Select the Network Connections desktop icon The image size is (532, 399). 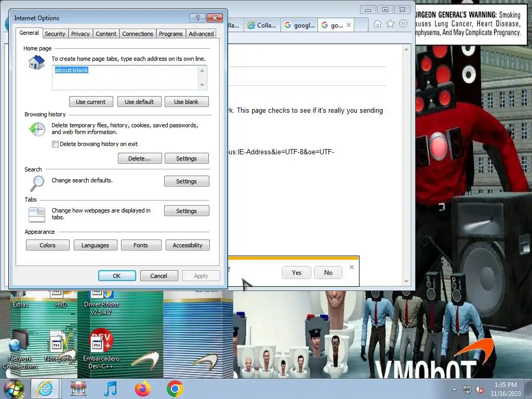coord(20,350)
